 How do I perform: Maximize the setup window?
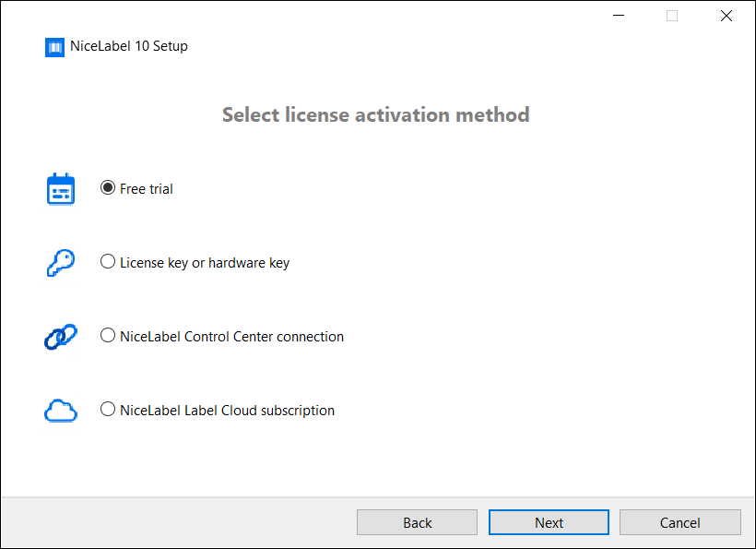tap(672, 15)
